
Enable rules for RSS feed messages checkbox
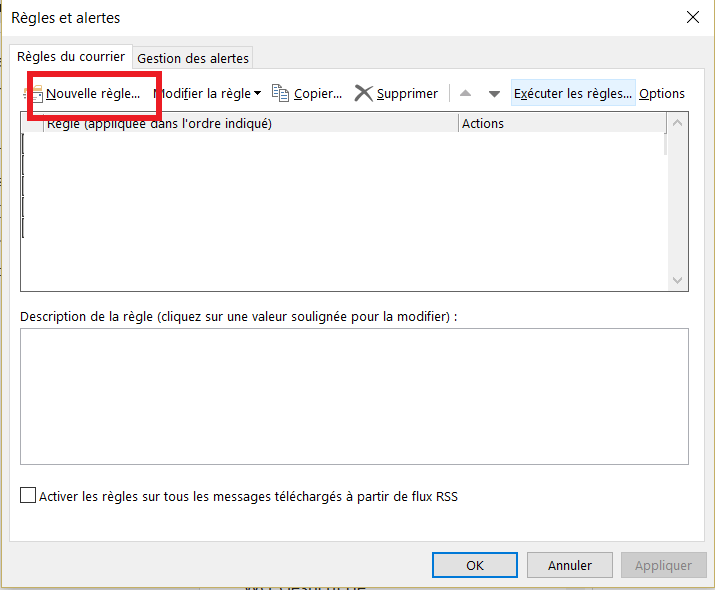pyautogui.click(x=28, y=495)
